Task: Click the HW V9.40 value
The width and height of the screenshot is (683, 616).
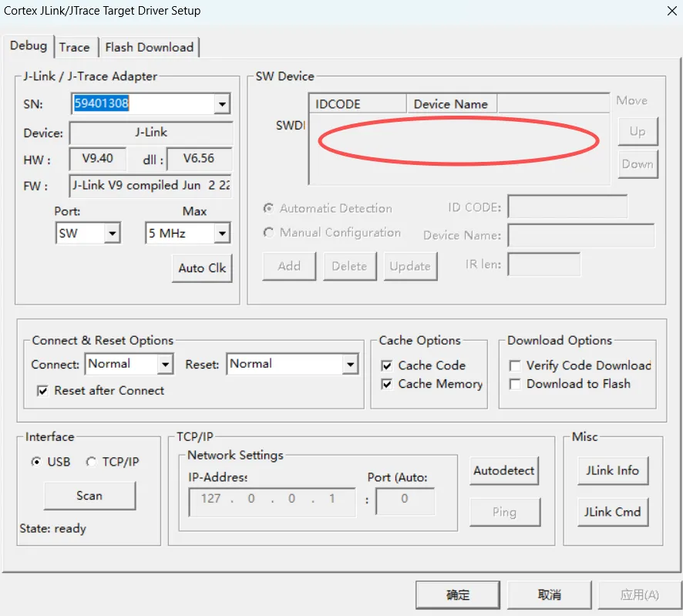Action: [98, 159]
